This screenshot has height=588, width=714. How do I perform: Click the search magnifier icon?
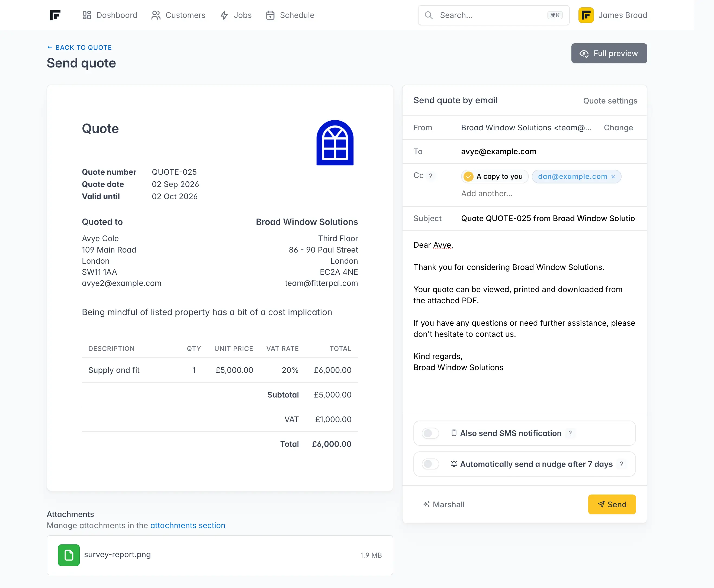[x=428, y=15]
